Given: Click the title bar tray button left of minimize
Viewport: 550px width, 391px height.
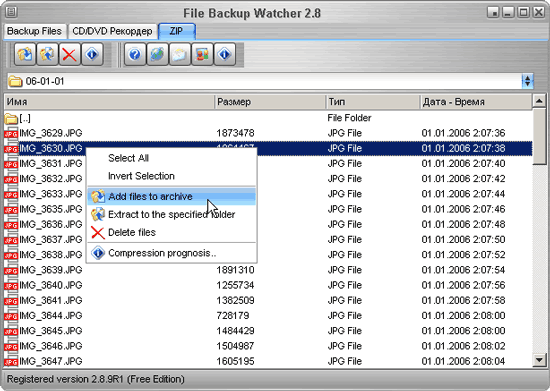Looking at the screenshot, I should click(x=494, y=12).
